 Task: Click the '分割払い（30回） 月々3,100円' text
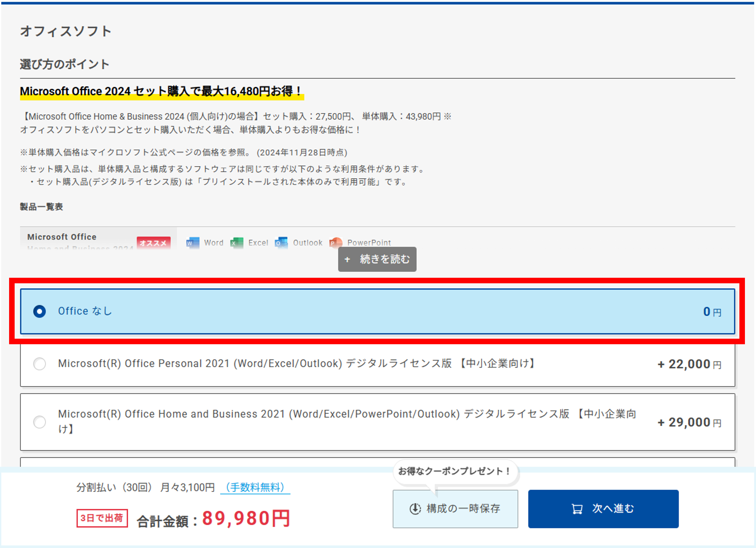pyautogui.click(x=145, y=487)
